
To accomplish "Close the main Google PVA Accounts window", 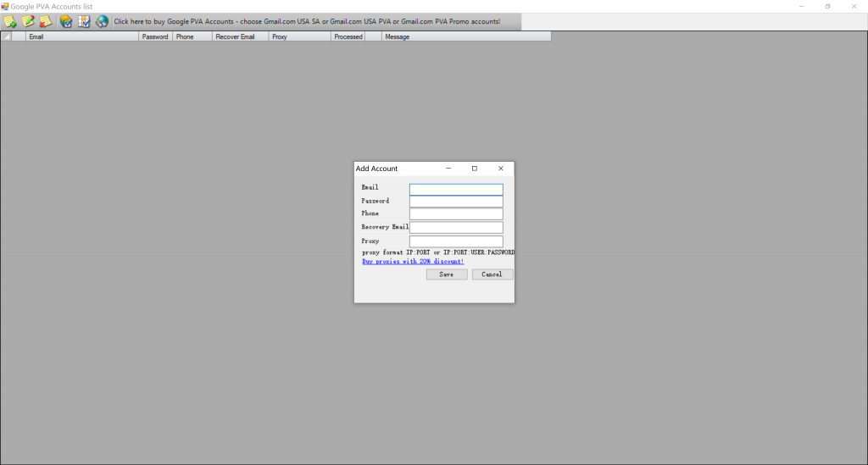I will point(854,7).
